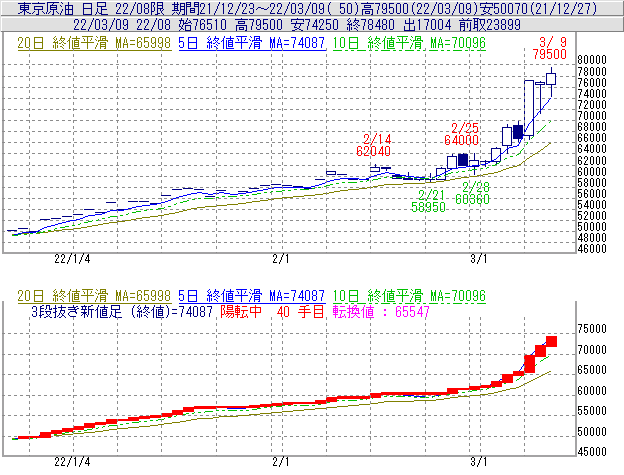Select the 2/28 60360 low annotation
This screenshot has width=624, height=475.
pyautogui.click(x=472, y=193)
